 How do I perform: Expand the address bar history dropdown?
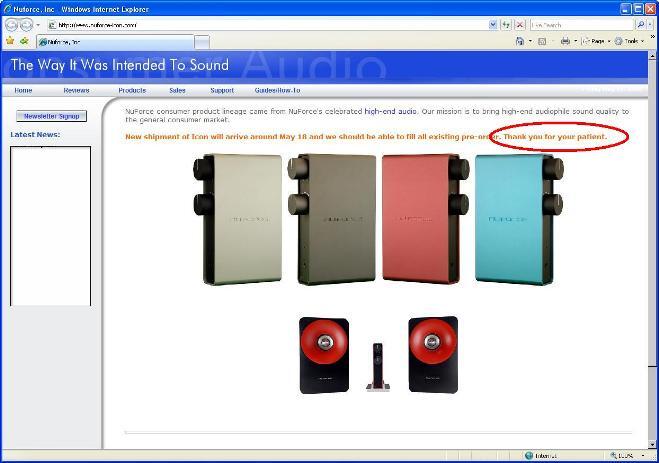point(493,24)
